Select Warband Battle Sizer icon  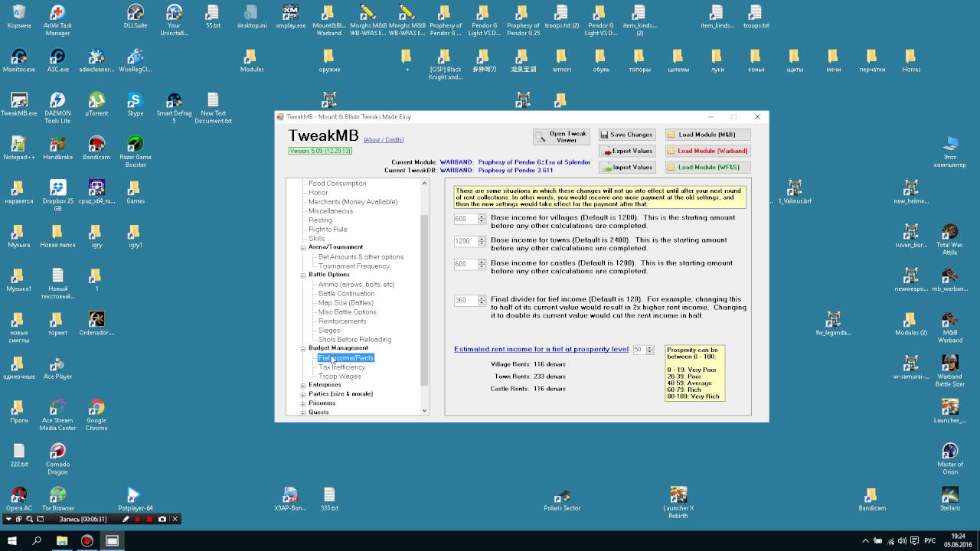(950, 370)
